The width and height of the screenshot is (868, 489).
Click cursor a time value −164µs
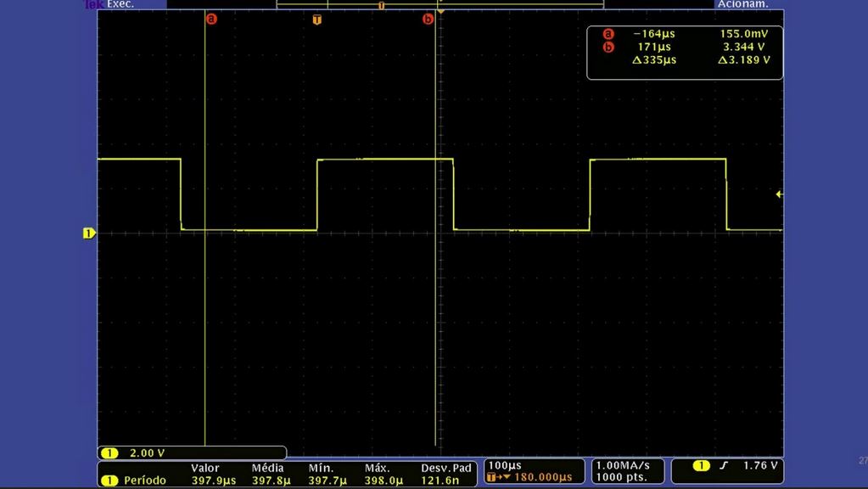click(x=654, y=34)
